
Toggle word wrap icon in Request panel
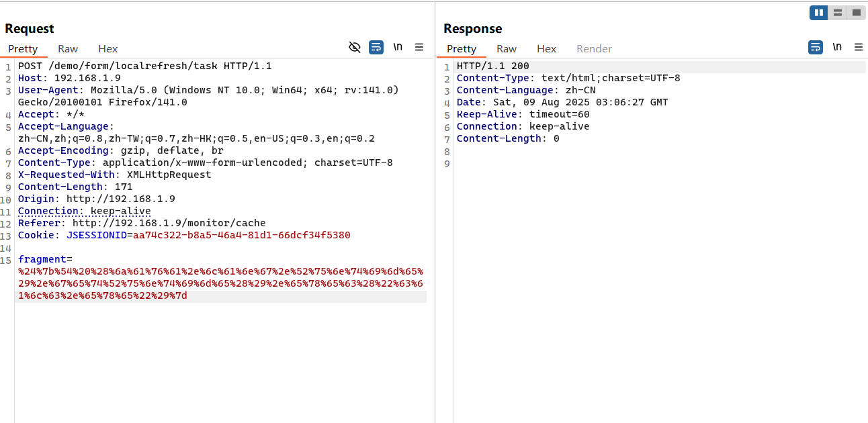tap(376, 47)
